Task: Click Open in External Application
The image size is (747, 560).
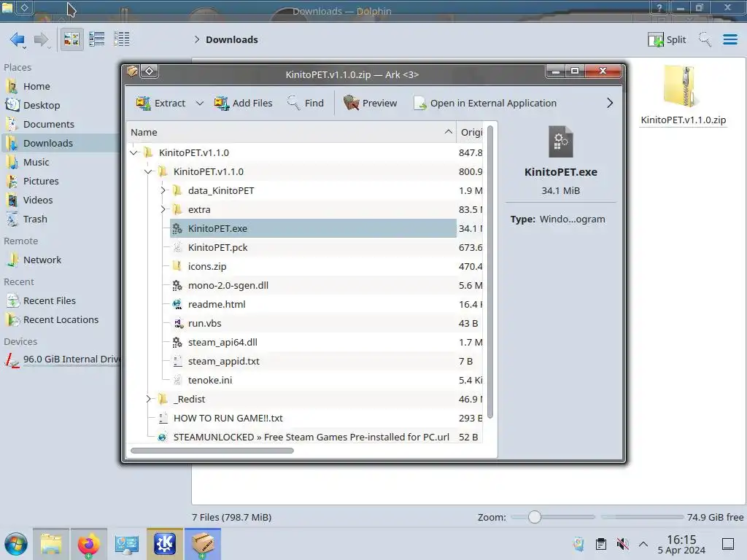Action: tap(485, 103)
